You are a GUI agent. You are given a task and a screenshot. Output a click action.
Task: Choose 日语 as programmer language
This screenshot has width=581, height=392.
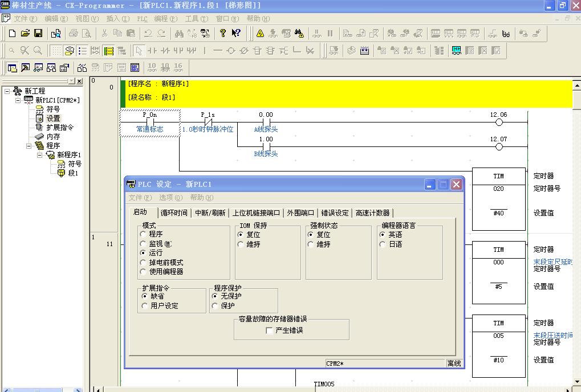tap(383, 244)
